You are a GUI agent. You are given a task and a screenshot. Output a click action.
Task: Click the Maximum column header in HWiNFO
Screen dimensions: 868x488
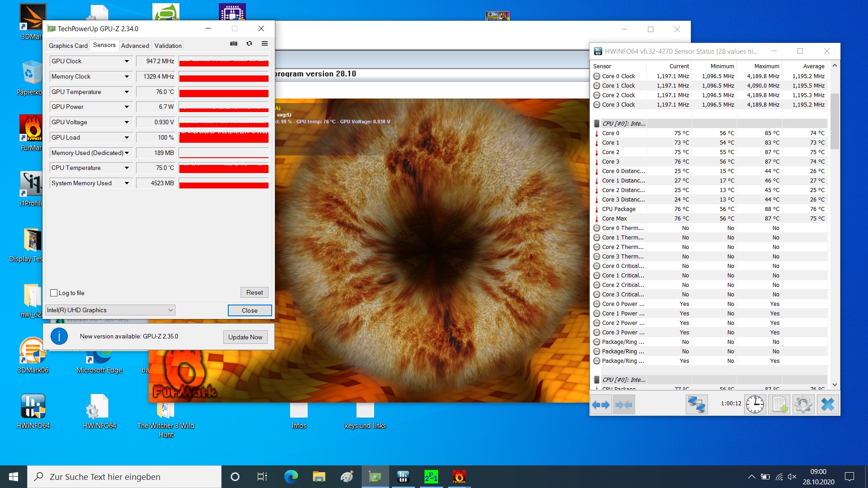pyautogui.click(x=759, y=66)
